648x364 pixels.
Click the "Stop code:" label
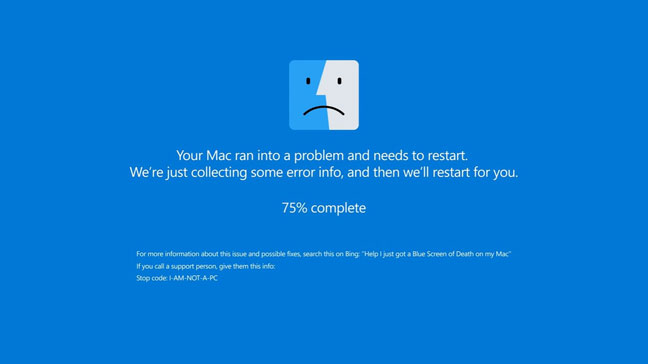point(152,278)
